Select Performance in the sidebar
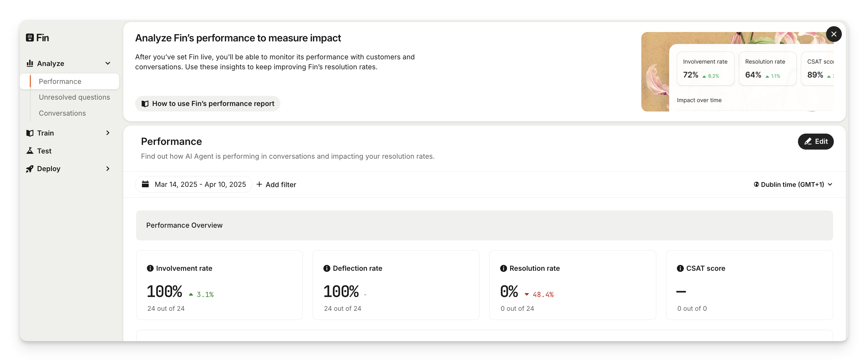Image resolution: width=868 pixels, height=361 pixels. pos(60,81)
